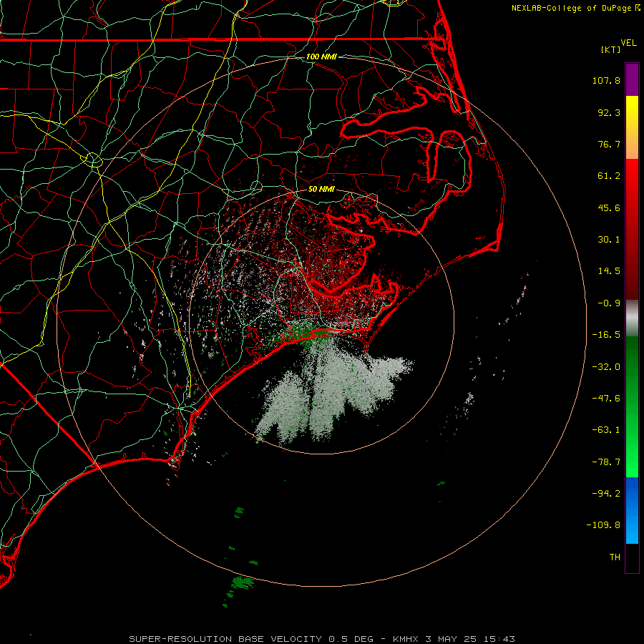Select the -16.5 velocity scale label
Viewport: 644px width, 644px height.
606,335
